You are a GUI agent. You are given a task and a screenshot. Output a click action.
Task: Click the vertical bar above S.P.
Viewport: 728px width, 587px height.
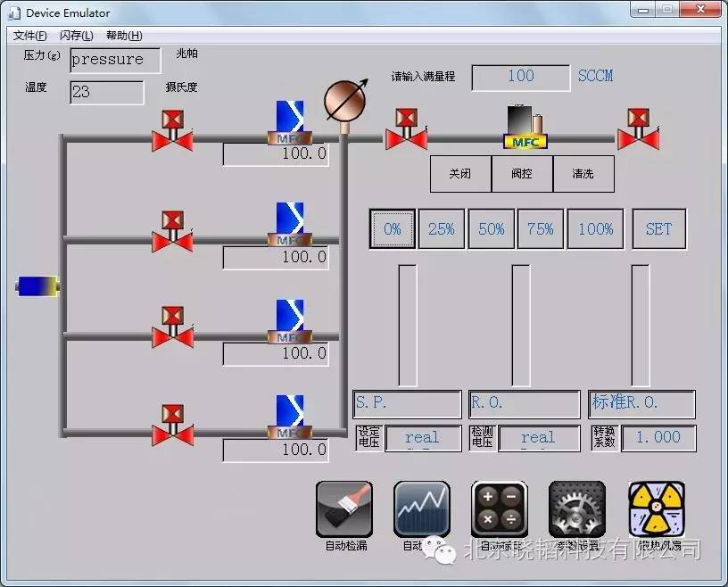click(x=407, y=325)
